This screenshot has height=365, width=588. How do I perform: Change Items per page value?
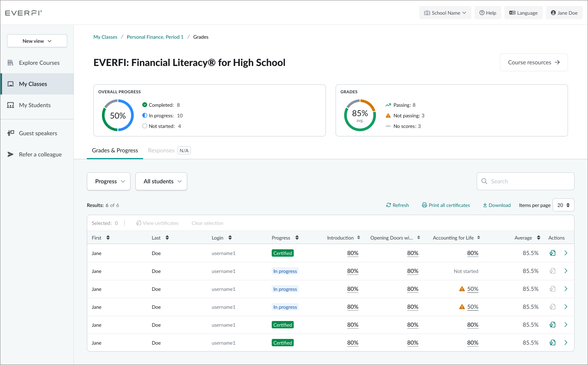click(x=563, y=205)
